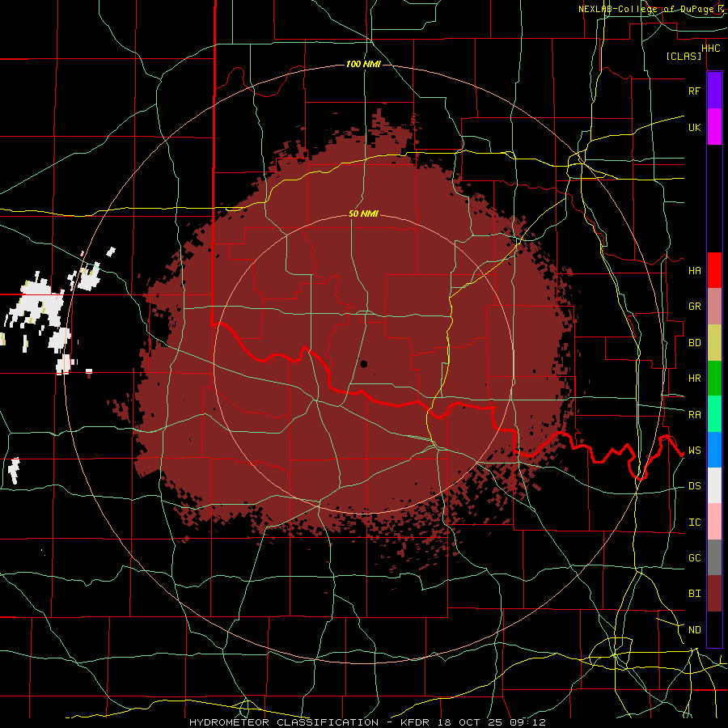Click the HR legend label
This screenshot has height=728, width=728.
coord(694,379)
